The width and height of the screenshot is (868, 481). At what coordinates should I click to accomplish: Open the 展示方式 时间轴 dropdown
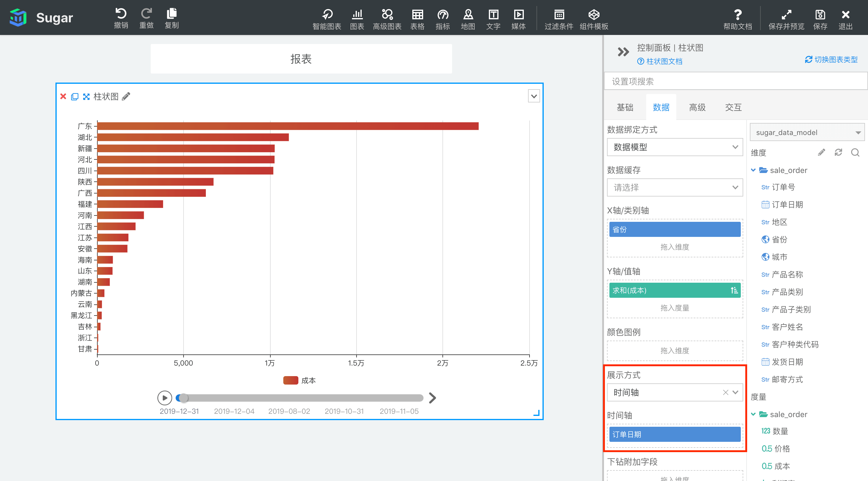(675, 392)
